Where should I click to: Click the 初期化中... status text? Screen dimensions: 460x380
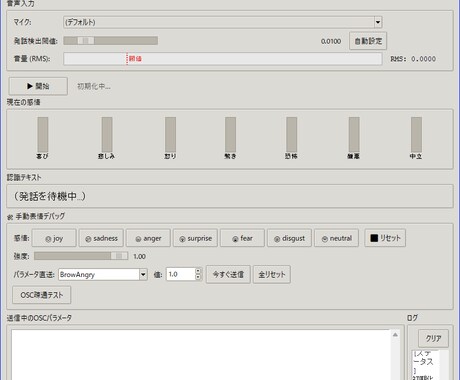point(94,87)
